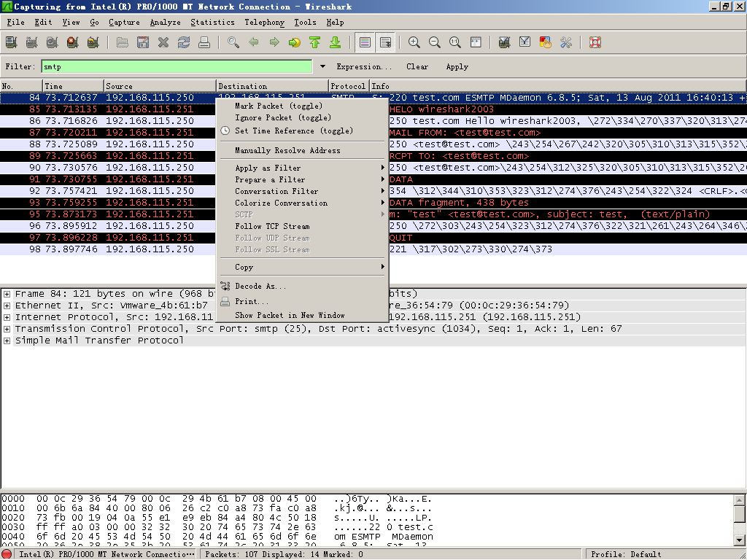Focus the smtp display filter field
Image resolution: width=747 pixels, height=560 pixels.
point(177,66)
